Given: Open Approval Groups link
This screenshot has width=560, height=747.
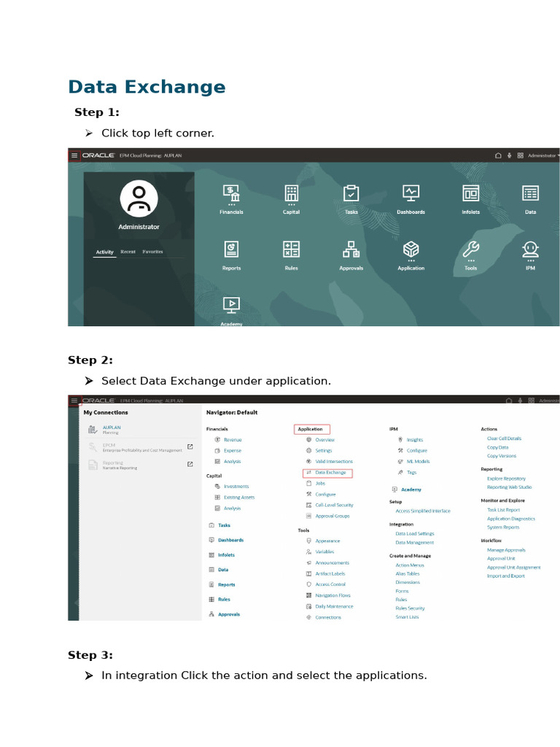Looking at the screenshot, I should (x=332, y=516).
